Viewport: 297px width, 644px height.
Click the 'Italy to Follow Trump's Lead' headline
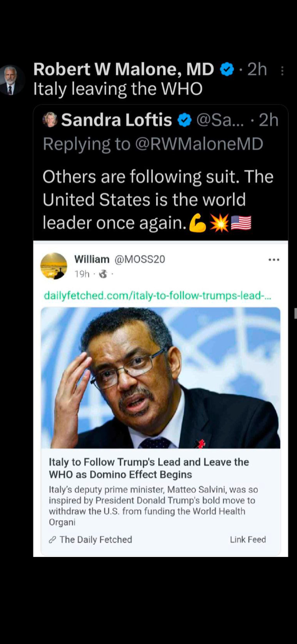(x=149, y=468)
